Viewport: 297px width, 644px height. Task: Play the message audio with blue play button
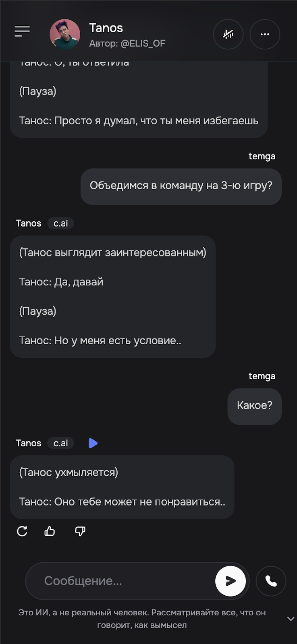click(x=93, y=443)
